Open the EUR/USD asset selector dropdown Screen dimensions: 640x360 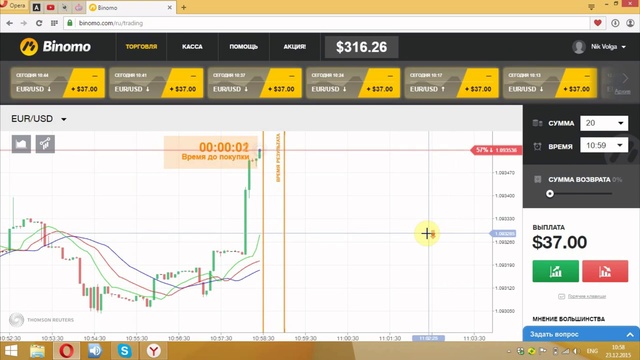click(x=39, y=119)
